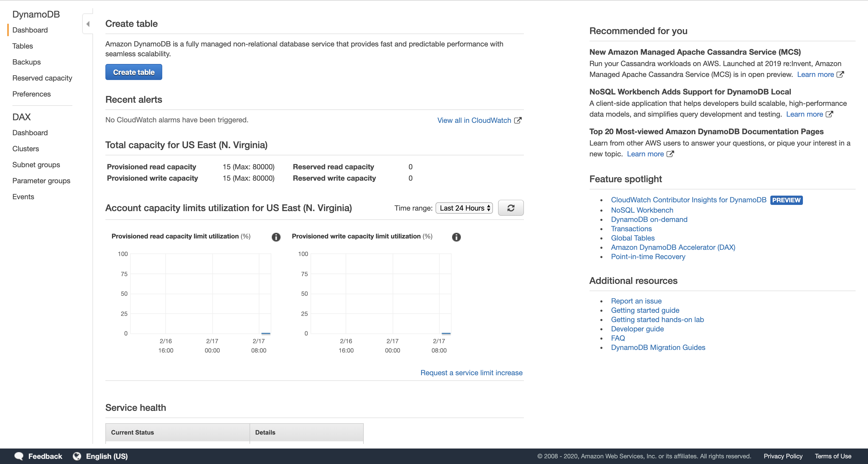868x464 pixels.
Task: Click info icon for write capacity utilization
Action: pyautogui.click(x=456, y=237)
